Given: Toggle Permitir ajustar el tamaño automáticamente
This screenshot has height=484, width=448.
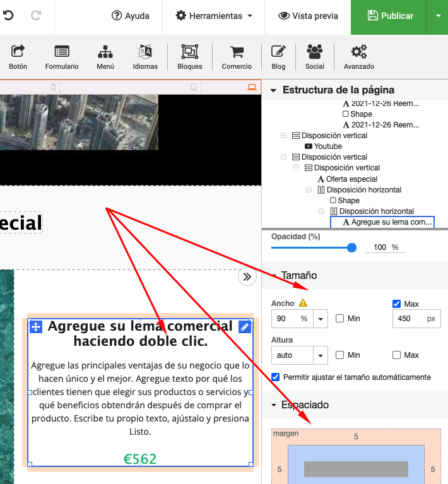Looking at the screenshot, I should tap(275, 377).
